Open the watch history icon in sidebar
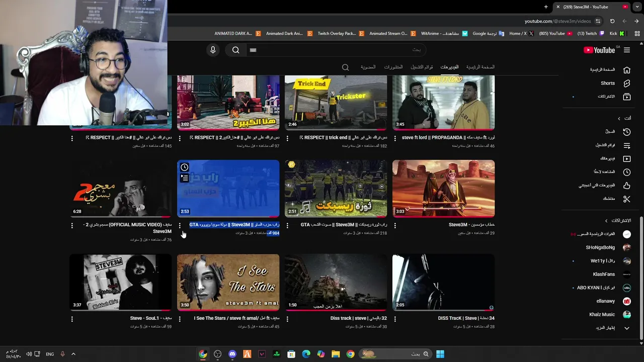 pyautogui.click(x=626, y=132)
